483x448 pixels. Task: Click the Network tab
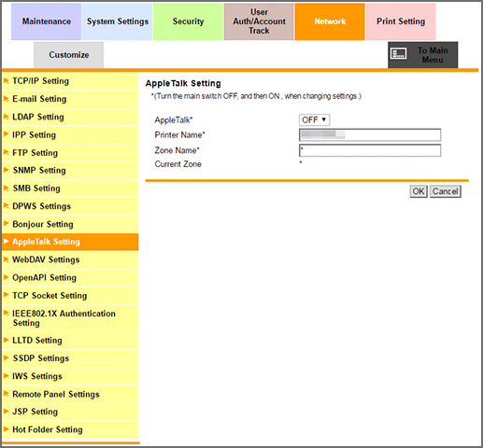(330, 21)
